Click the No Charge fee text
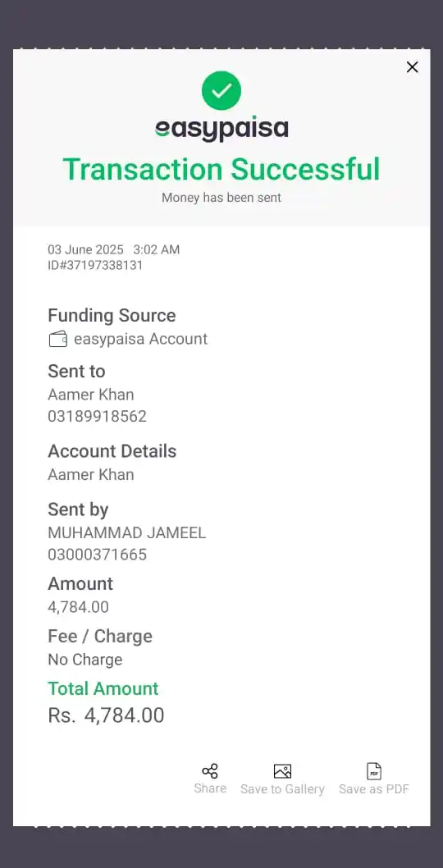 pos(85,660)
